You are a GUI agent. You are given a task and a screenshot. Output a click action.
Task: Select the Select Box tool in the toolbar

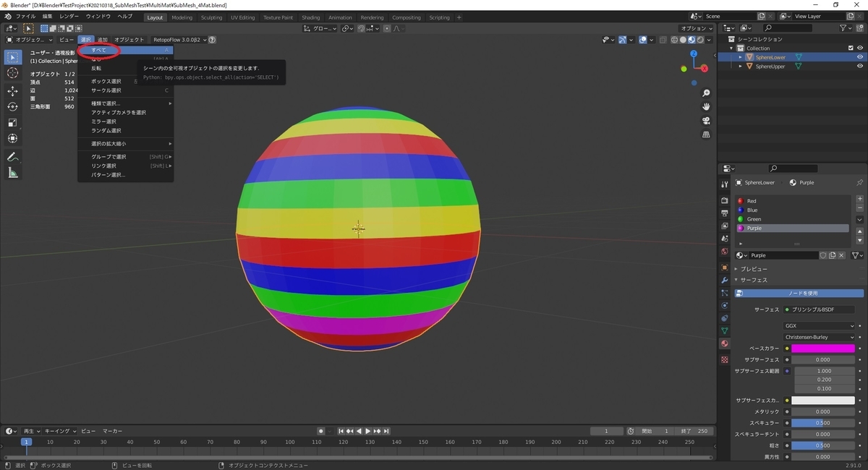coord(12,57)
